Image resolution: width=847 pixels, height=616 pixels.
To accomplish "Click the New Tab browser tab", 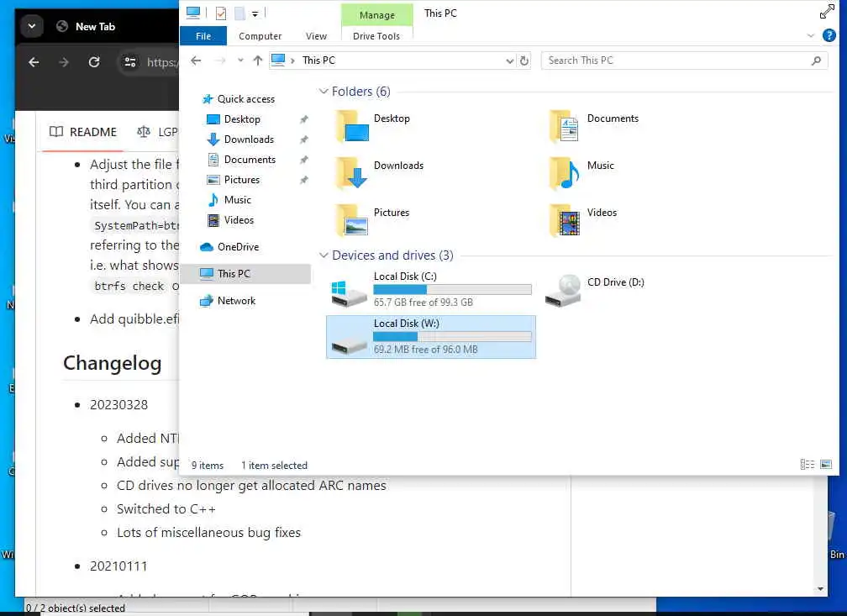I will [x=95, y=27].
